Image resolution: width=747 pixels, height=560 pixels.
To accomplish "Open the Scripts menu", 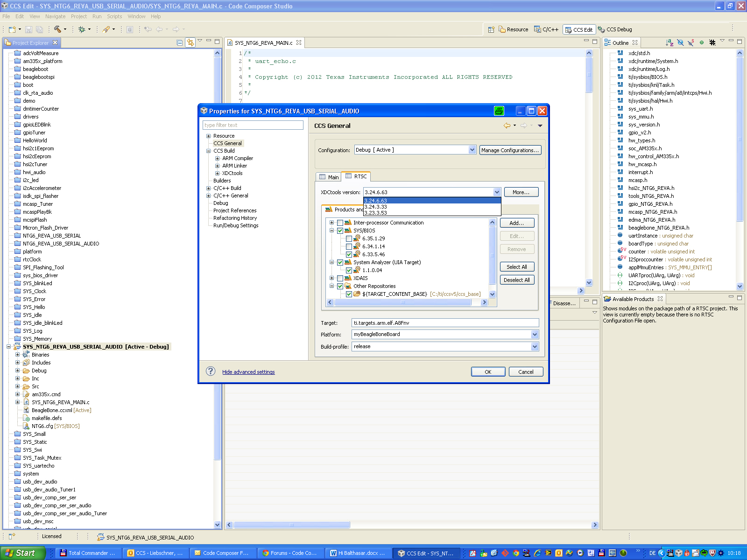I will (114, 16).
